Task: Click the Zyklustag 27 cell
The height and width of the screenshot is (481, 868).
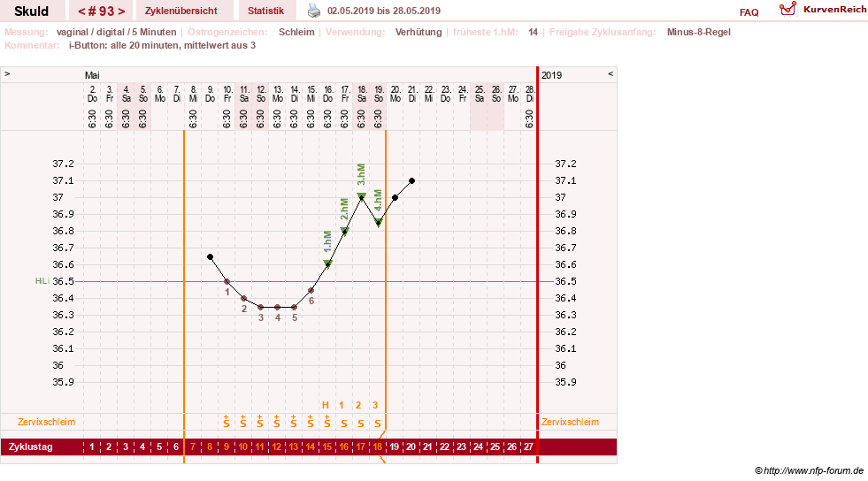Action: pyautogui.click(x=528, y=447)
